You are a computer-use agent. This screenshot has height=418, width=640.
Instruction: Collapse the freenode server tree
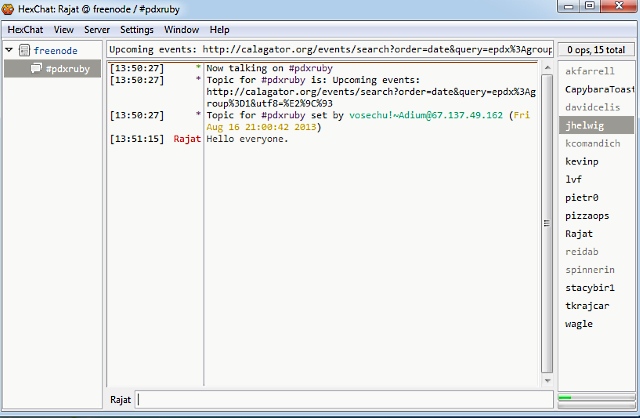click(9, 50)
